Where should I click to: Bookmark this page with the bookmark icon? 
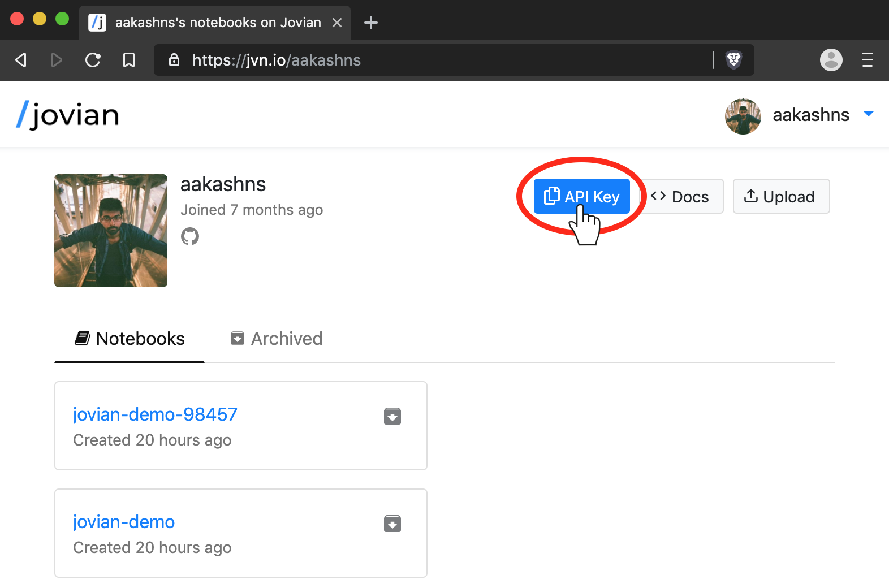click(x=129, y=60)
